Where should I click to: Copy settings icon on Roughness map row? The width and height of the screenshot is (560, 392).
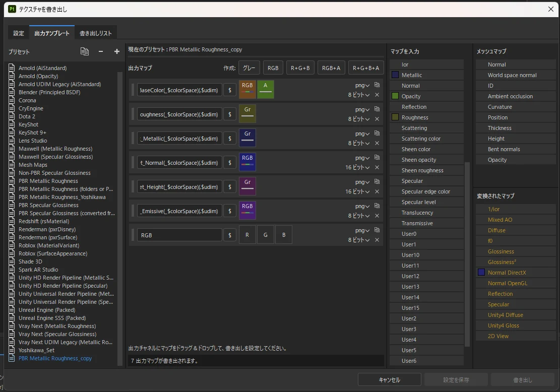tap(377, 109)
